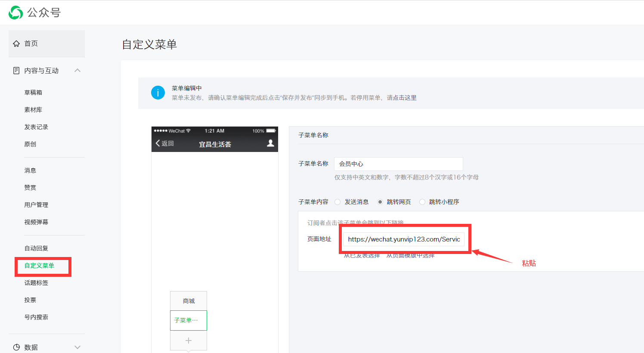Open 话题标签 in the sidebar
Image resolution: width=644 pixels, height=353 pixels.
(36, 283)
